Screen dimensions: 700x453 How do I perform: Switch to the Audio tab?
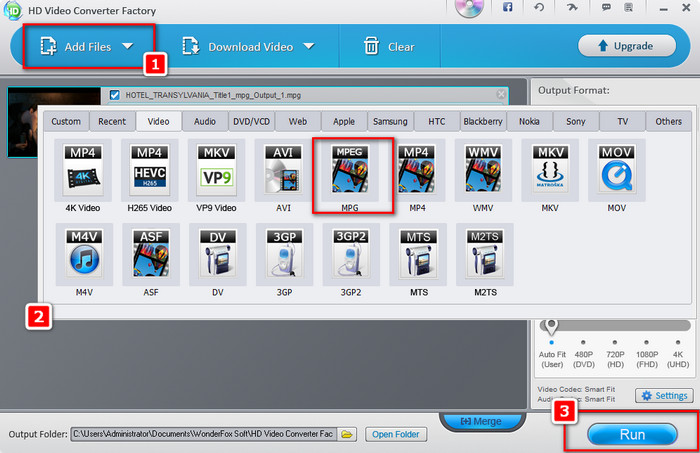(205, 121)
